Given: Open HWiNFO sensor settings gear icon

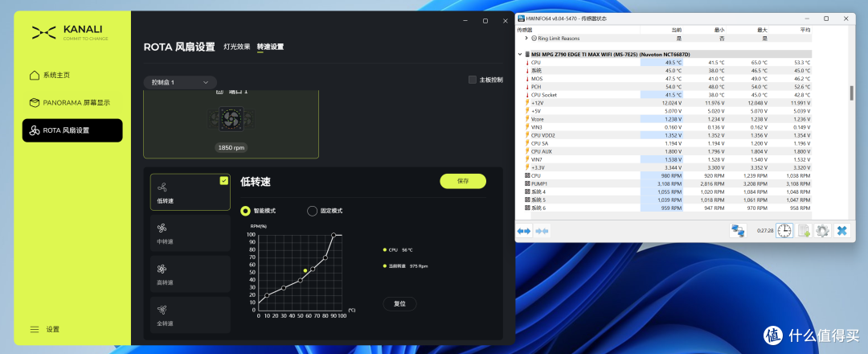Looking at the screenshot, I should tap(823, 231).
